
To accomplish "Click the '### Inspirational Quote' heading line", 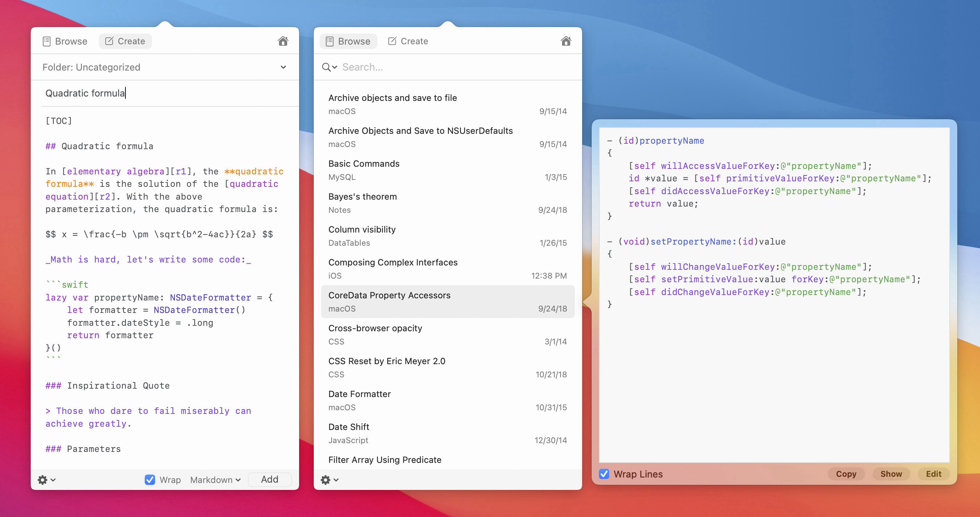I will [108, 386].
